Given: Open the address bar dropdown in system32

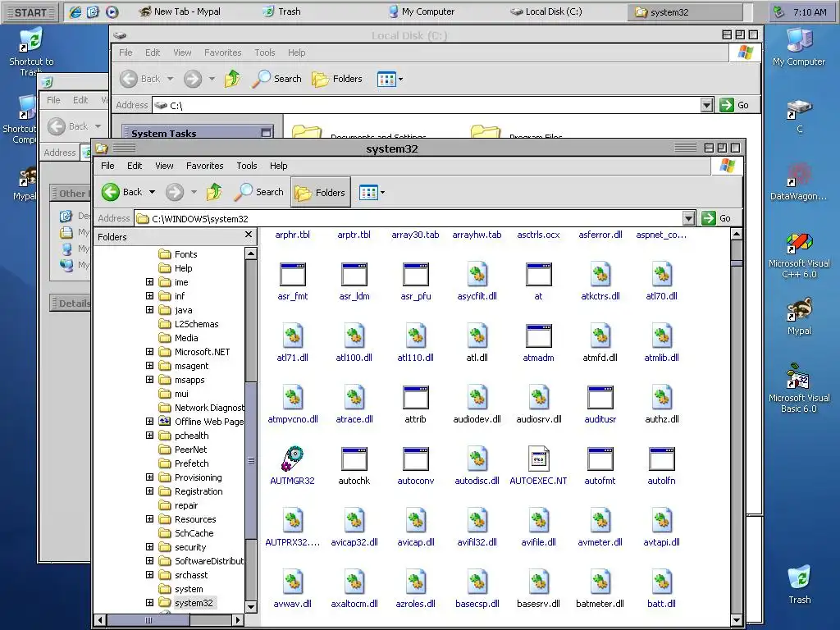Looking at the screenshot, I should pos(688,218).
